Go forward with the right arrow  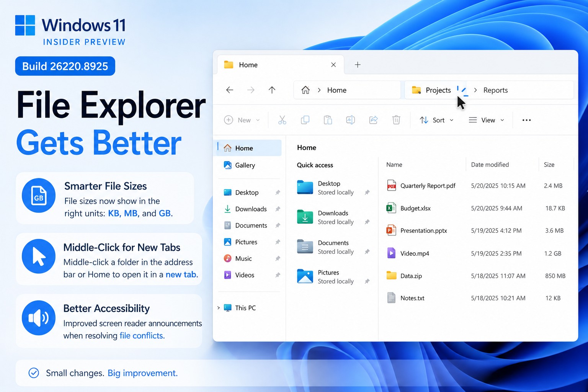pos(251,90)
